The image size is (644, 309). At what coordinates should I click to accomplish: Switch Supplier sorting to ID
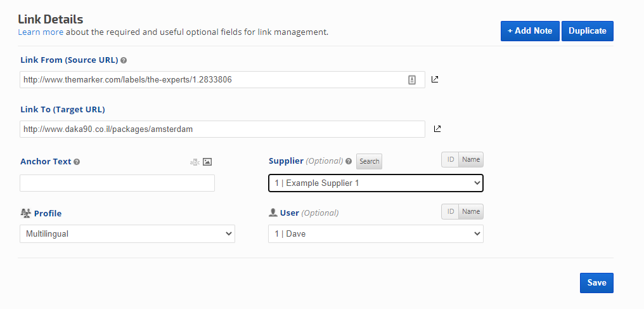tap(450, 160)
